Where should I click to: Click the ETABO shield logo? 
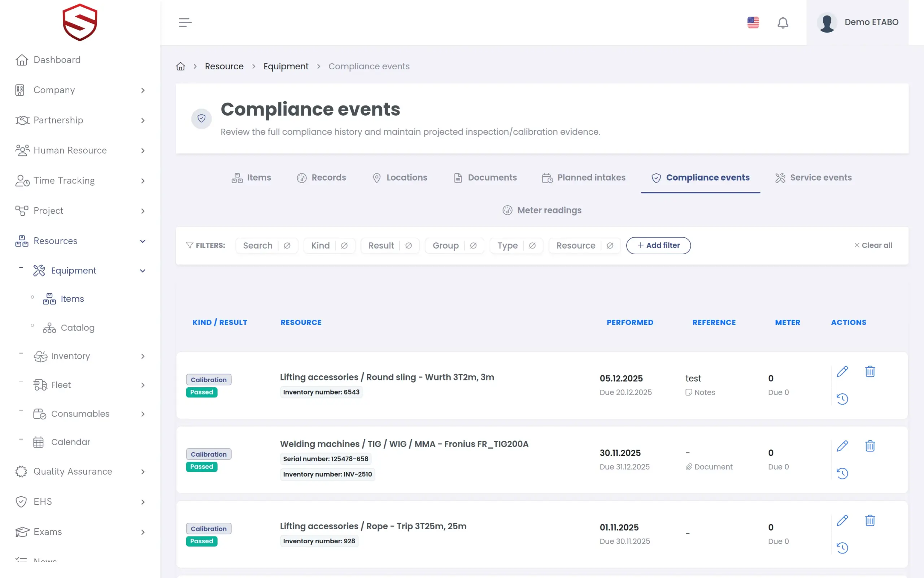click(80, 22)
